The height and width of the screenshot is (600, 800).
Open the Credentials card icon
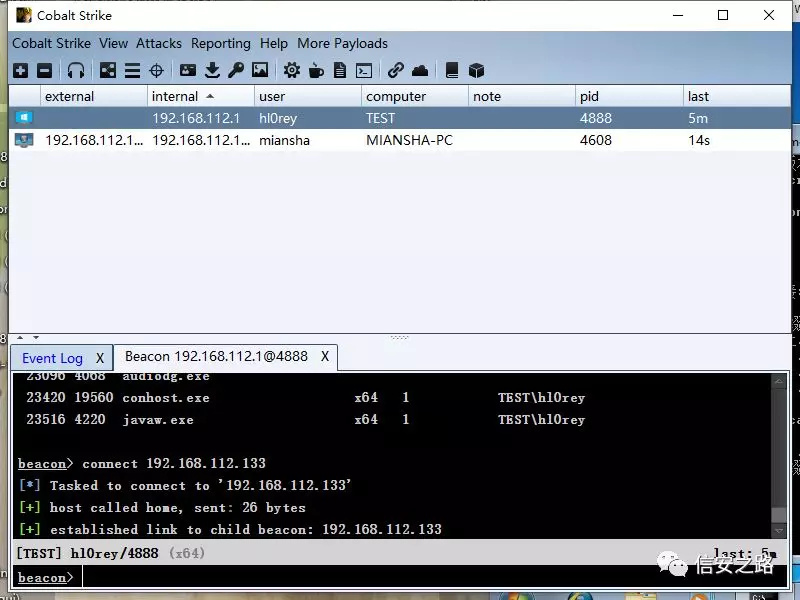coord(188,70)
